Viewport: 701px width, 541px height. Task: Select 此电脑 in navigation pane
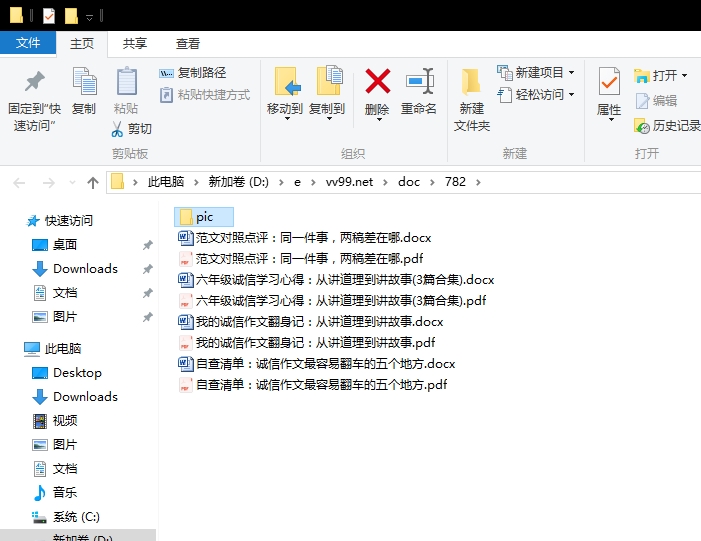(x=53, y=348)
